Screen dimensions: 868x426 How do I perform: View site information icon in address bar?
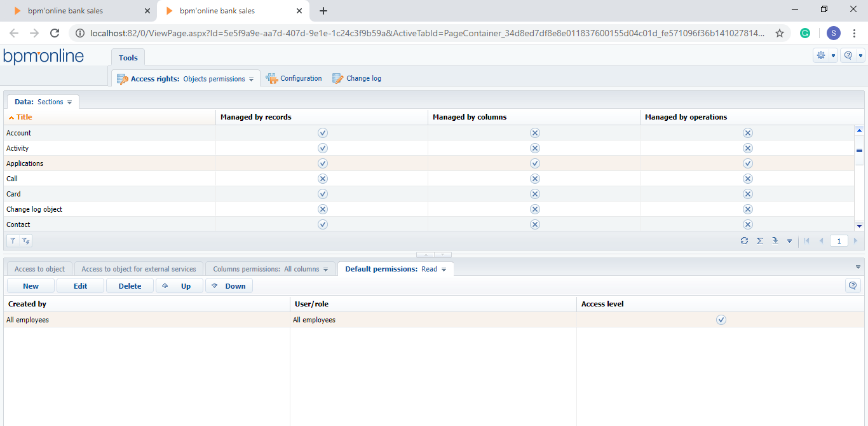pyautogui.click(x=80, y=33)
